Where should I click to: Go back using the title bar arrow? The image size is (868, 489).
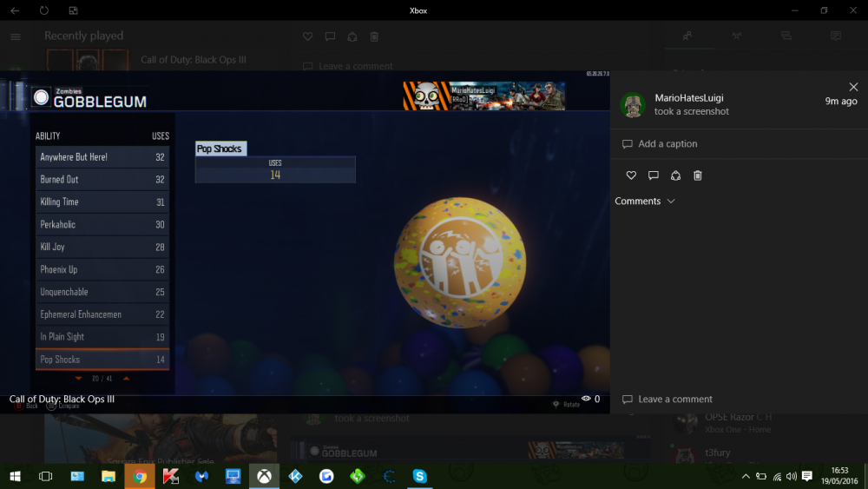pyautogui.click(x=15, y=10)
